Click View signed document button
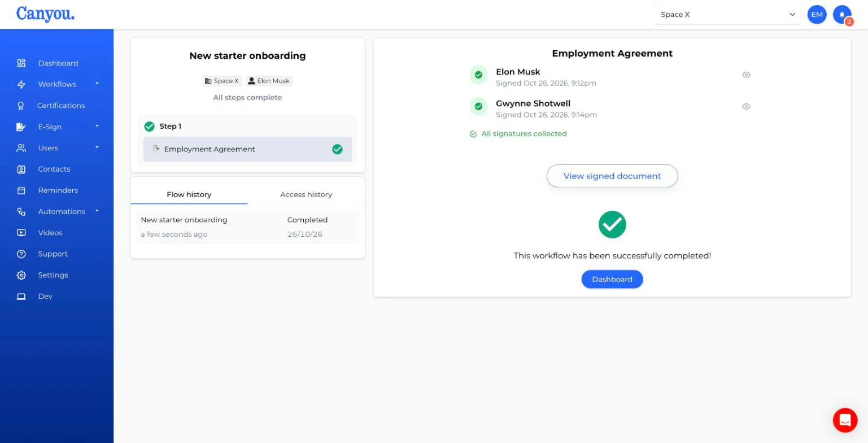This screenshot has height=443, width=868. tap(612, 176)
